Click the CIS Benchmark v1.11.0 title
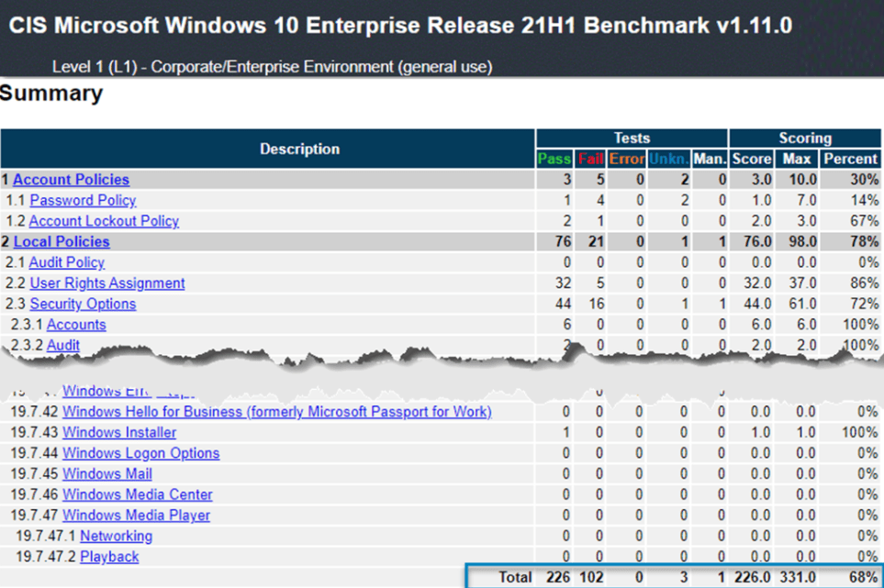The image size is (884, 588). tap(400, 26)
